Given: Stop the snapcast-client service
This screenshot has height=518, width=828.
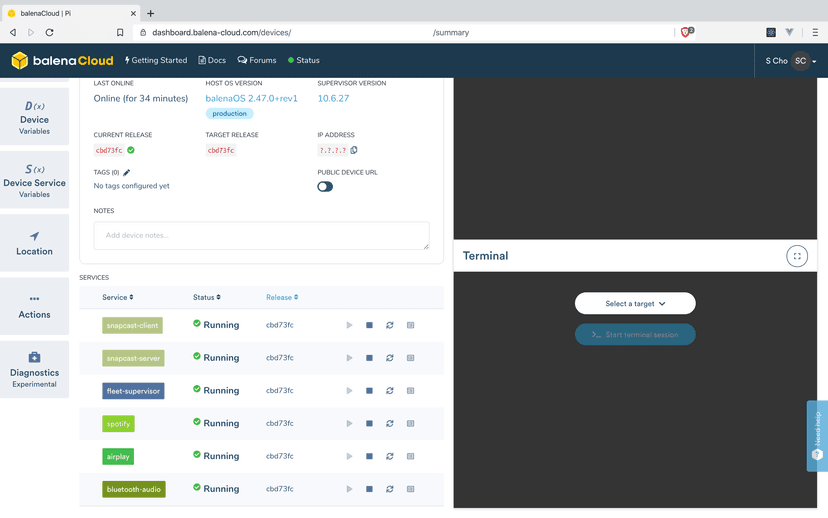Looking at the screenshot, I should coord(370,325).
